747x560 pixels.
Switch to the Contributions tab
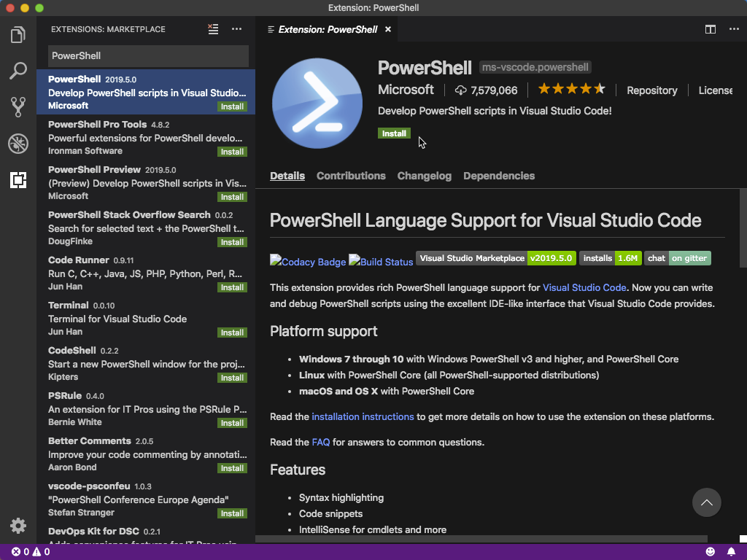(351, 176)
